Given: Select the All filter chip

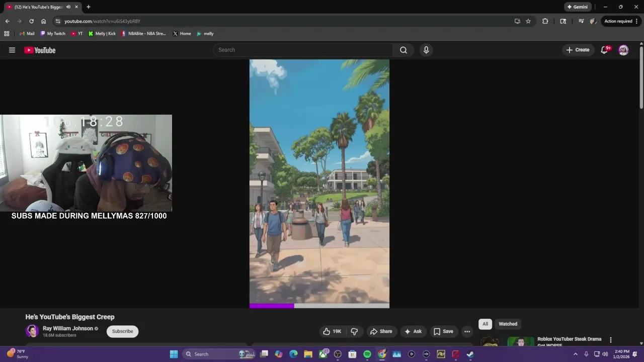Looking at the screenshot, I should pyautogui.click(x=485, y=324).
